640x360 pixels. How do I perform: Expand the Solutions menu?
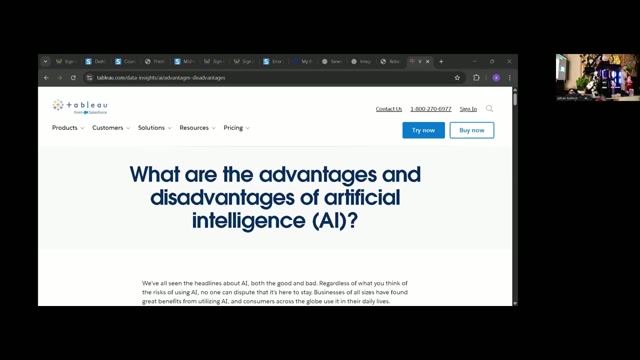(x=155, y=128)
